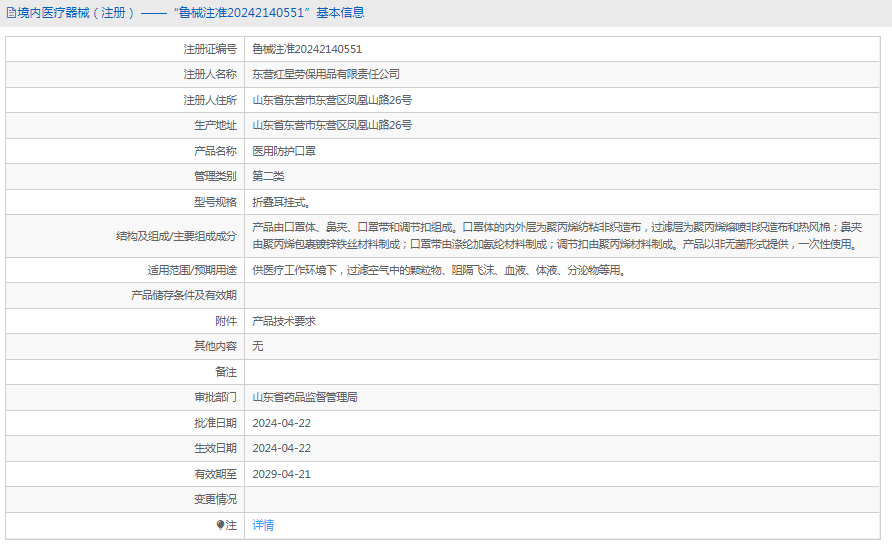
Task: Click approving department 山东省药品监督管理局
Action: tap(305, 397)
